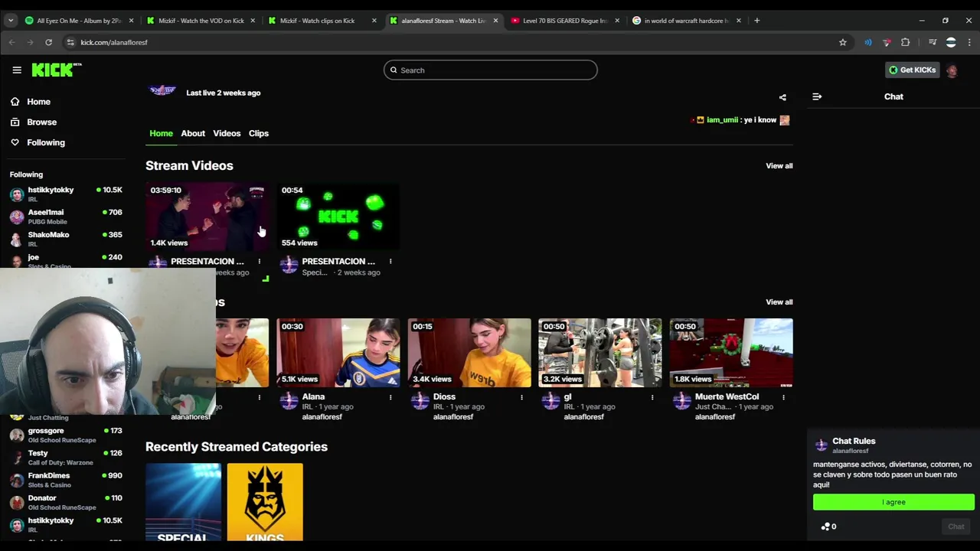This screenshot has height=551, width=980.
Task: Click hstikkytokky avatar in Following list
Action: [17, 194]
